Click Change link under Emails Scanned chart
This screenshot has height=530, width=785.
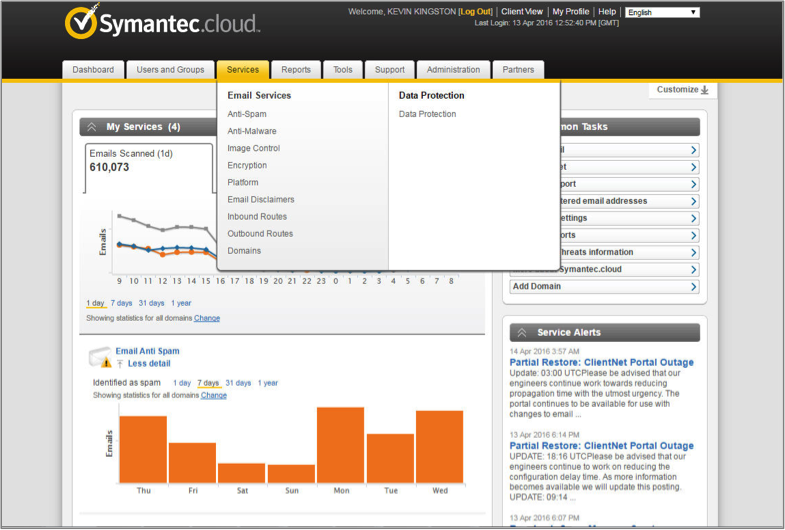pos(207,318)
